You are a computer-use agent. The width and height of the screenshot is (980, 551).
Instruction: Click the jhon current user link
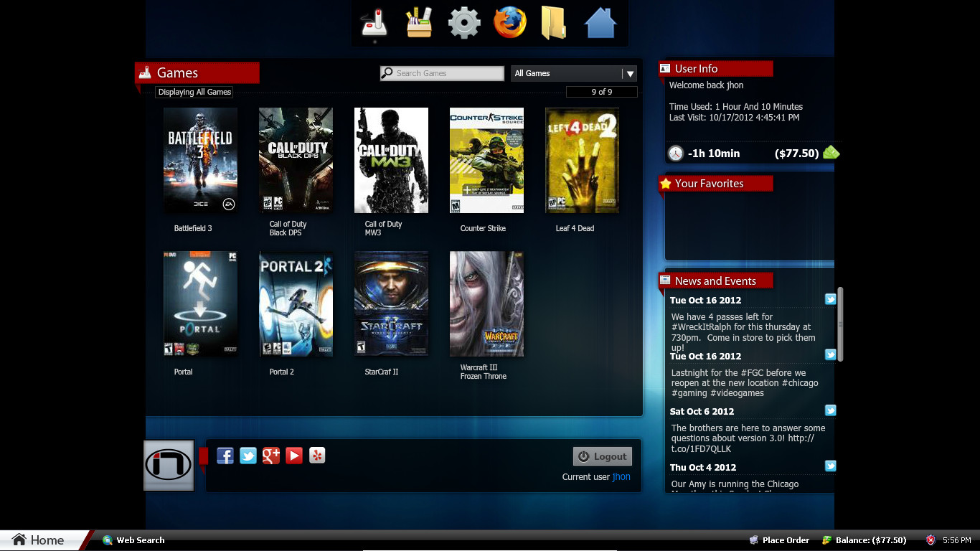tap(621, 477)
